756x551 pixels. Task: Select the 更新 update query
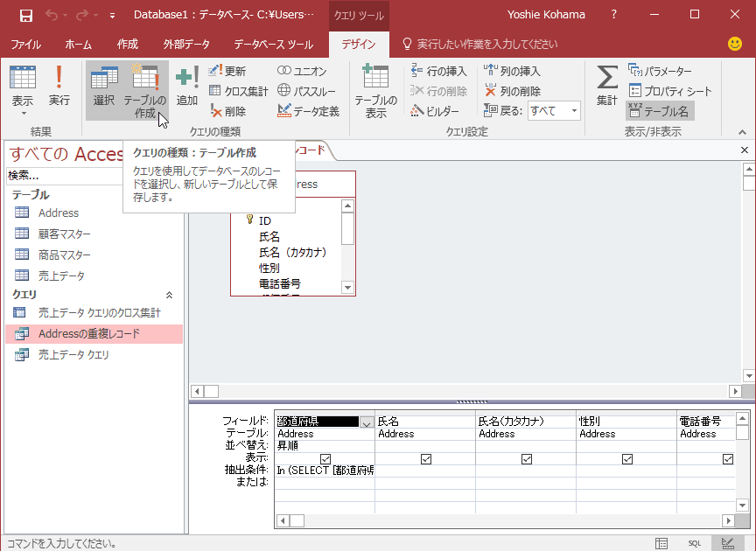[x=227, y=71]
